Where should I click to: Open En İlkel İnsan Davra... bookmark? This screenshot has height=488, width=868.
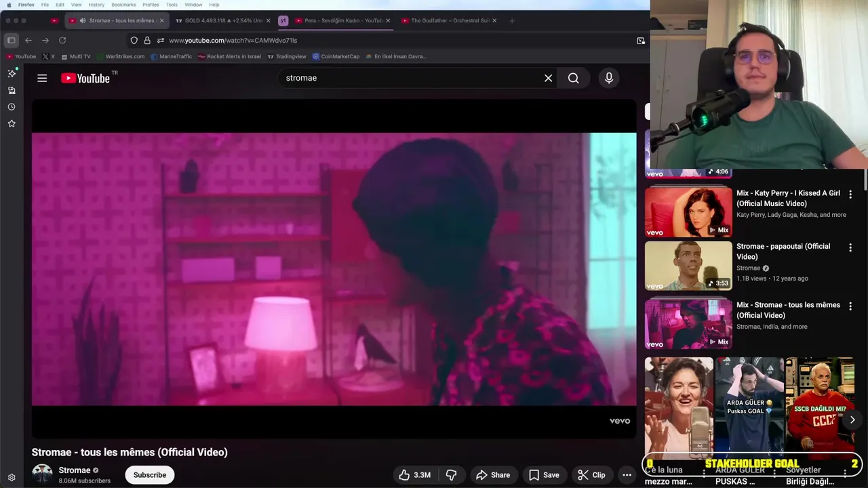tap(396, 57)
